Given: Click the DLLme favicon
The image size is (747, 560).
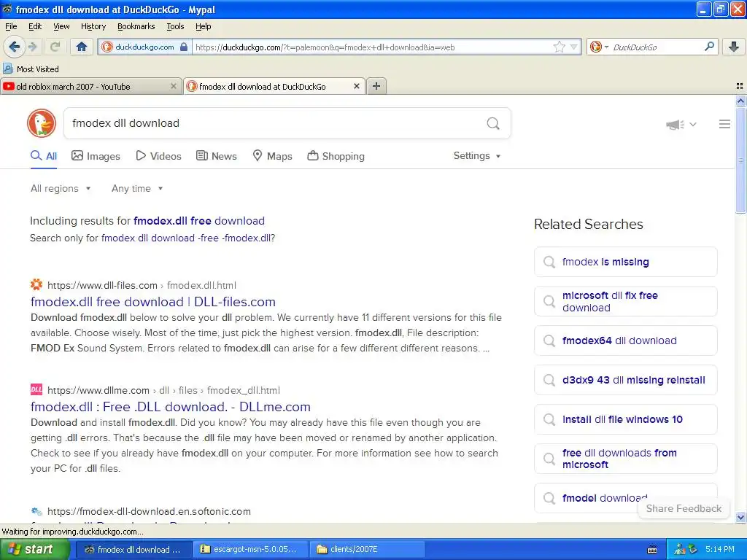Looking at the screenshot, I should click(36, 389).
